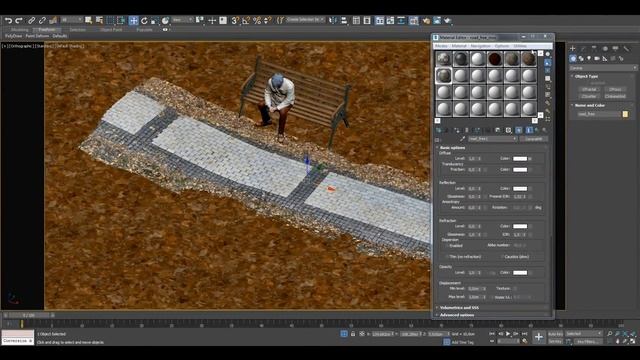The width and height of the screenshot is (640, 360).
Task: Activate the Select and Move tool
Action: tap(133, 20)
